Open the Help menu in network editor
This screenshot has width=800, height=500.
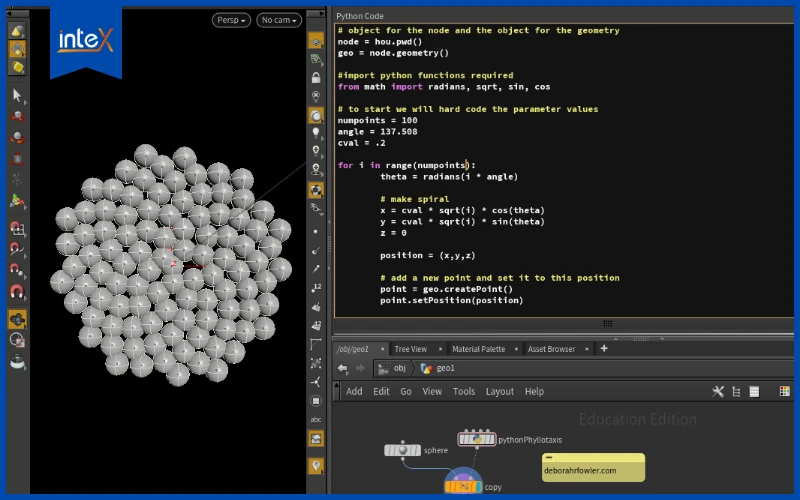pyautogui.click(x=534, y=391)
